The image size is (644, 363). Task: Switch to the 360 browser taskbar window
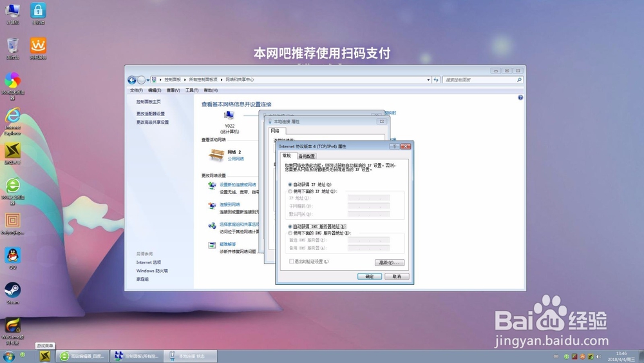point(82,356)
